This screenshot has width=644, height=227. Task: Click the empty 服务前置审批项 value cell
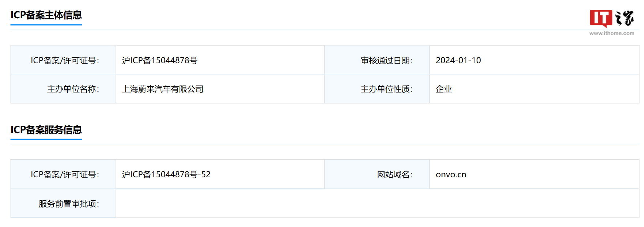click(x=376, y=204)
